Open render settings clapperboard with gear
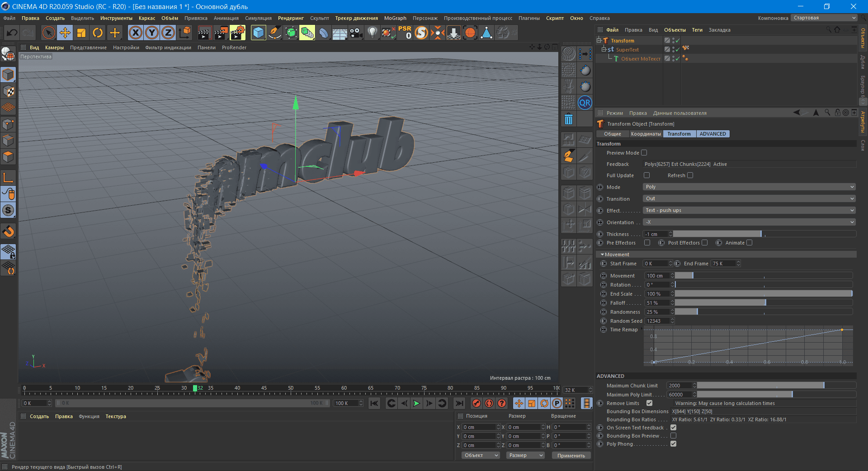The height and width of the screenshot is (471, 868). [x=237, y=33]
